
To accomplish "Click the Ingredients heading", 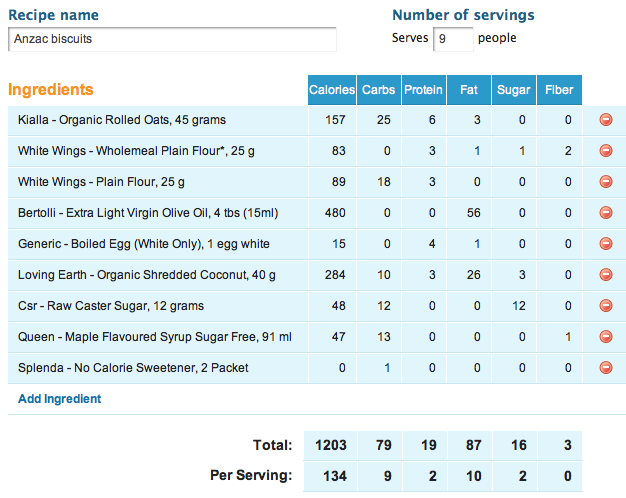I will point(50,89).
